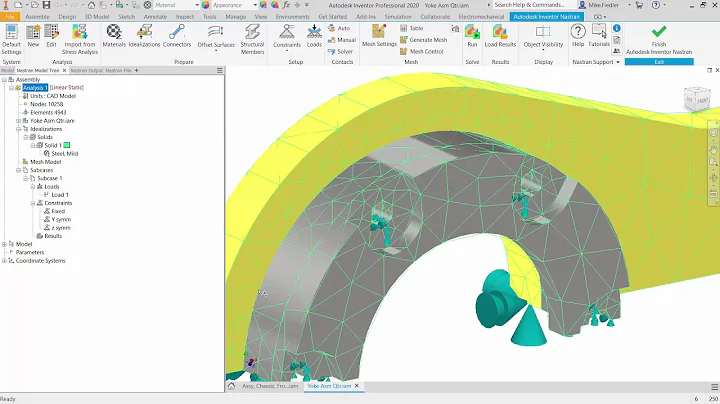Click Generate Mesh
Viewport: 720px width, 404px height.
(423, 40)
